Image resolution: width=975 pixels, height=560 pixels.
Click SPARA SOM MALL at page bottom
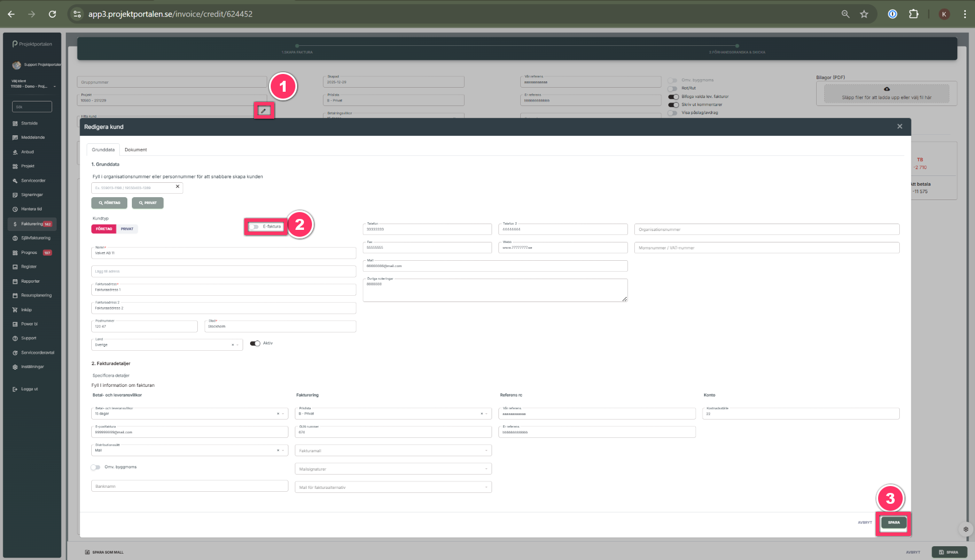(104, 553)
